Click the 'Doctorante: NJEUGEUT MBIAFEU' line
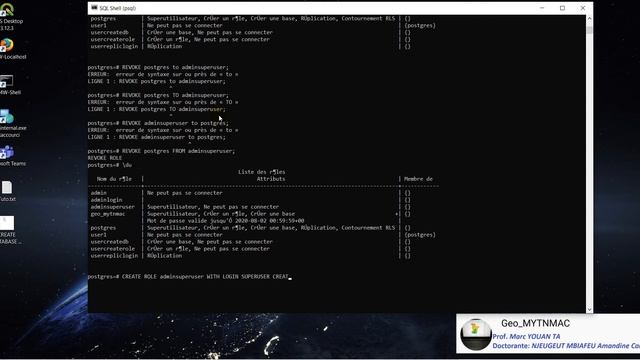640x360 pixels. click(x=566, y=346)
